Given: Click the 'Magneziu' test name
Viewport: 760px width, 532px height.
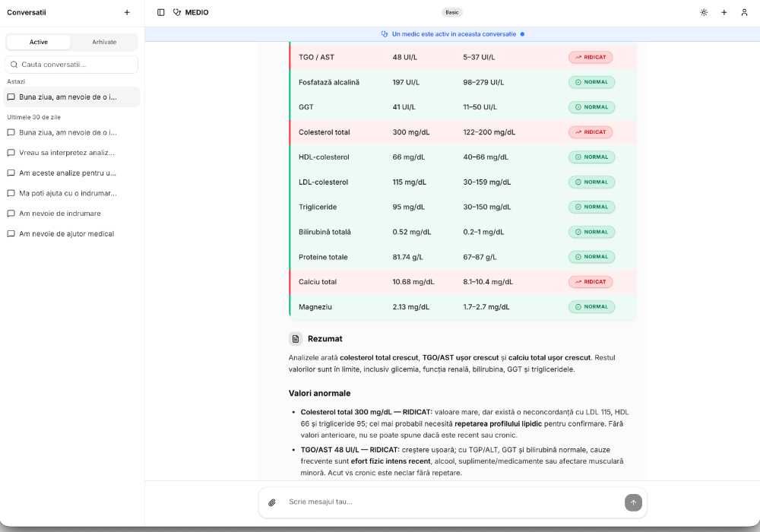Looking at the screenshot, I should [x=315, y=307].
